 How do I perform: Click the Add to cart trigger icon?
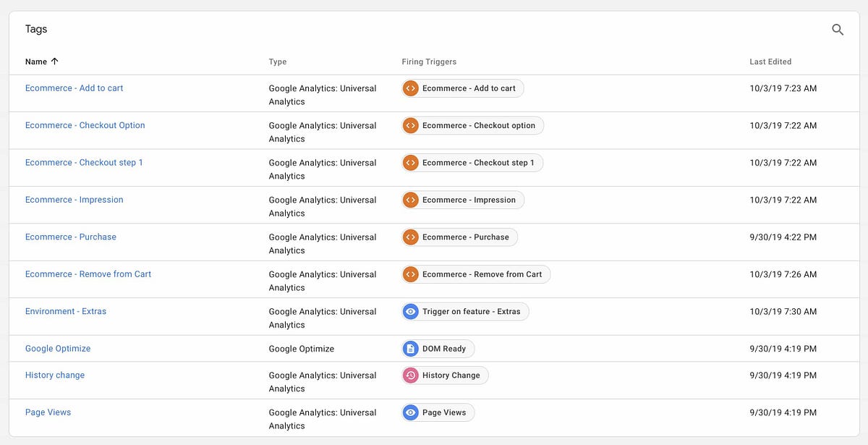(x=411, y=88)
